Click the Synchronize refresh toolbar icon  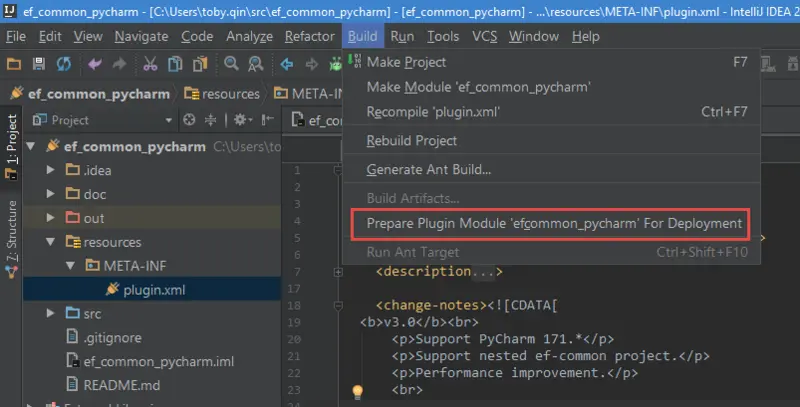coord(64,64)
